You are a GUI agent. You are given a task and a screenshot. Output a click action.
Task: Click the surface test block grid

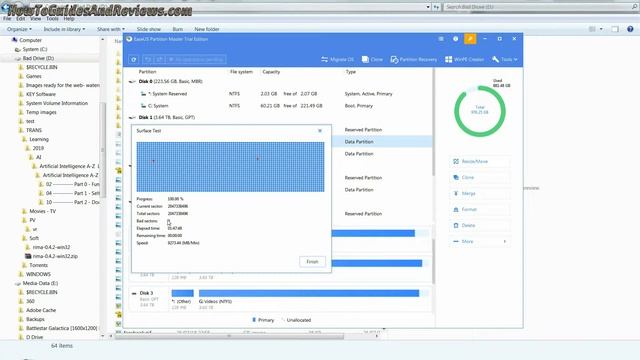[x=230, y=167]
